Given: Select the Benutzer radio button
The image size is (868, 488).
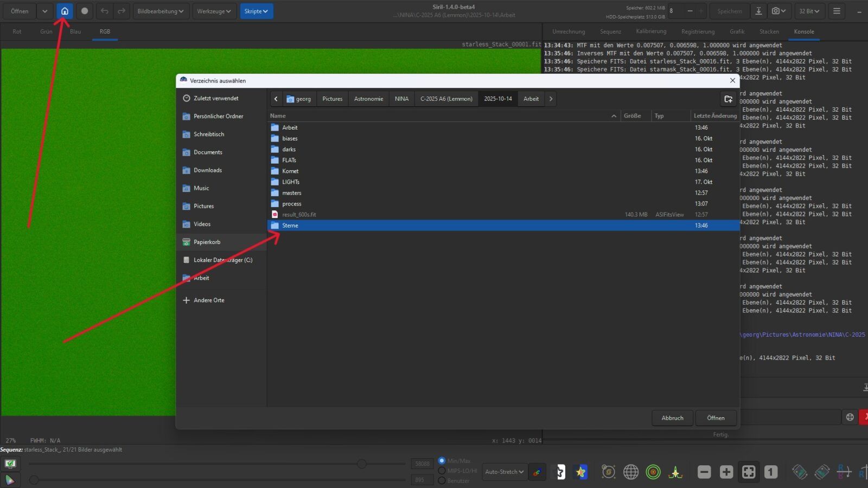Looking at the screenshot, I should click(442, 480).
